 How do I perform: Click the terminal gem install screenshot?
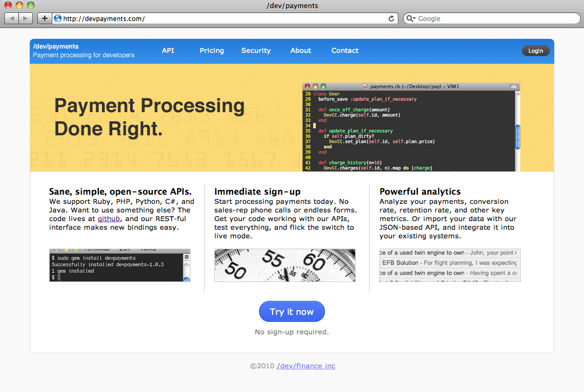120,265
